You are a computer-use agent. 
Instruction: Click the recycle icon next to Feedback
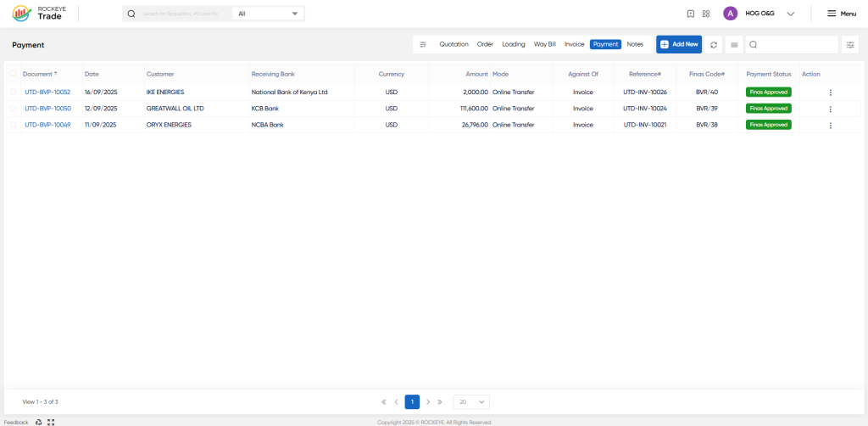(39, 422)
